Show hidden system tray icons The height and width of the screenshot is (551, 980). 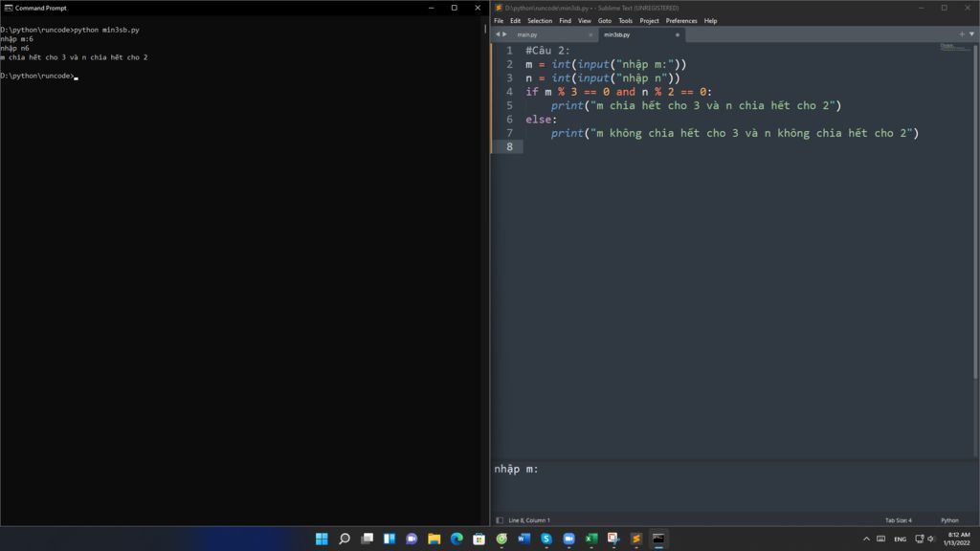(x=866, y=539)
